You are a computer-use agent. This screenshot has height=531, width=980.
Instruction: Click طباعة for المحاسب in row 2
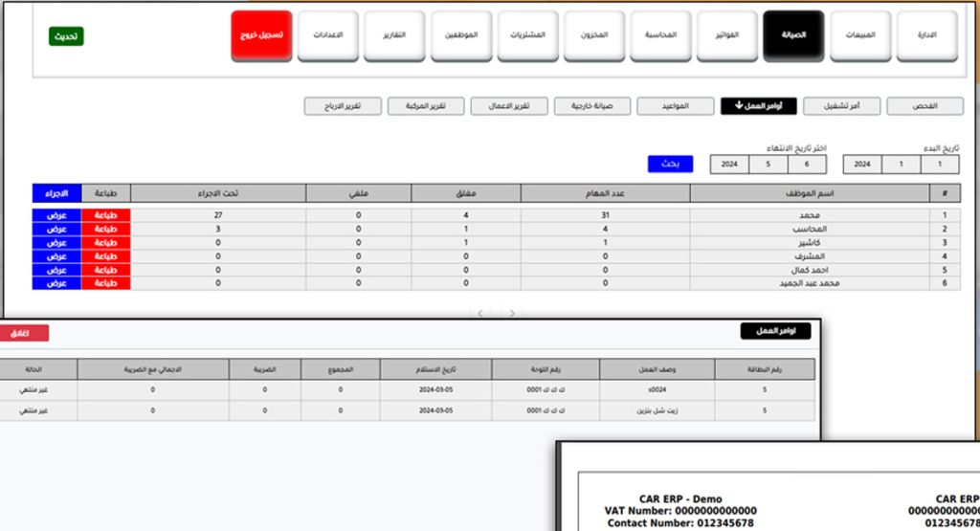pyautogui.click(x=106, y=230)
